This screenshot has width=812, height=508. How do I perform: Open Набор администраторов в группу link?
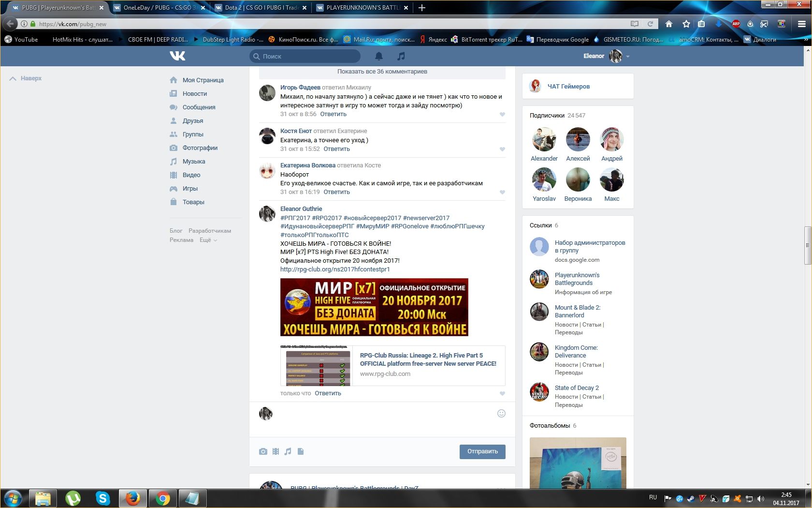point(590,247)
